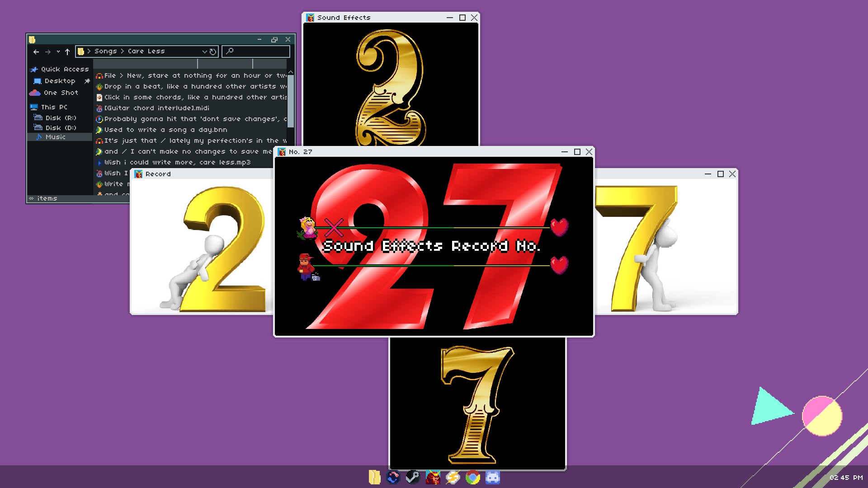Select 'Used to write a song a day.bnn'
Image resolution: width=868 pixels, height=488 pixels.
[x=161, y=130]
